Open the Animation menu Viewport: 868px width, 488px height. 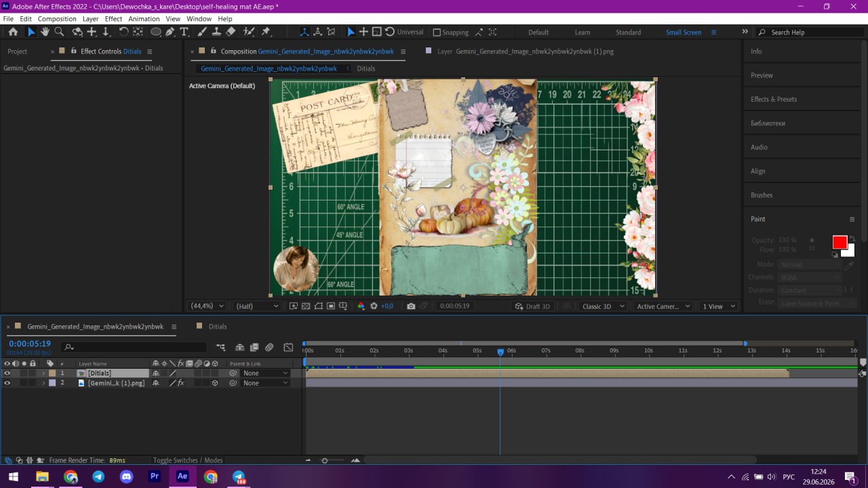pyautogui.click(x=144, y=19)
